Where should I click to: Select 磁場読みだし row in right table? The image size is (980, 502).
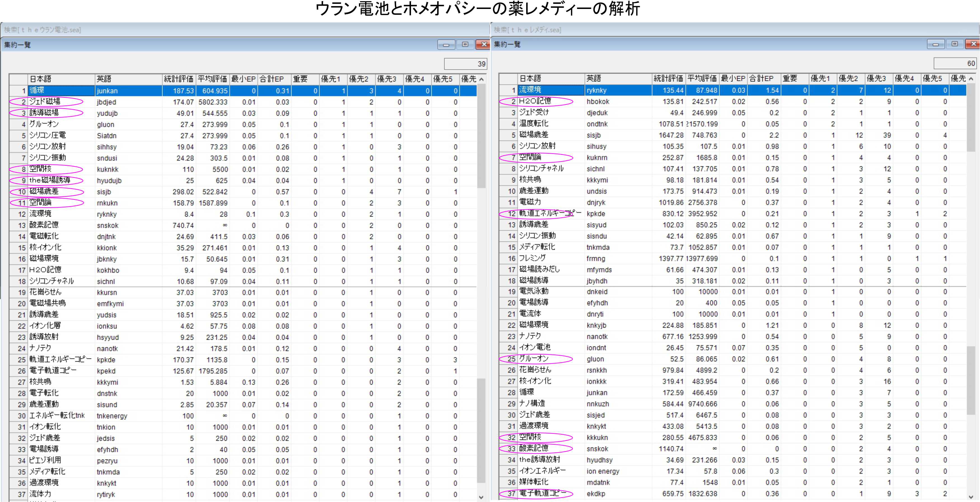[732, 269]
